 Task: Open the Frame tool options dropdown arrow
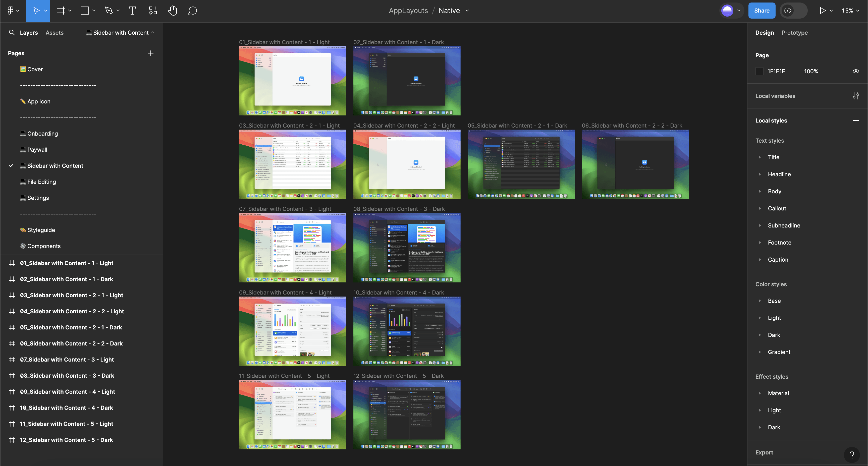(x=70, y=11)
